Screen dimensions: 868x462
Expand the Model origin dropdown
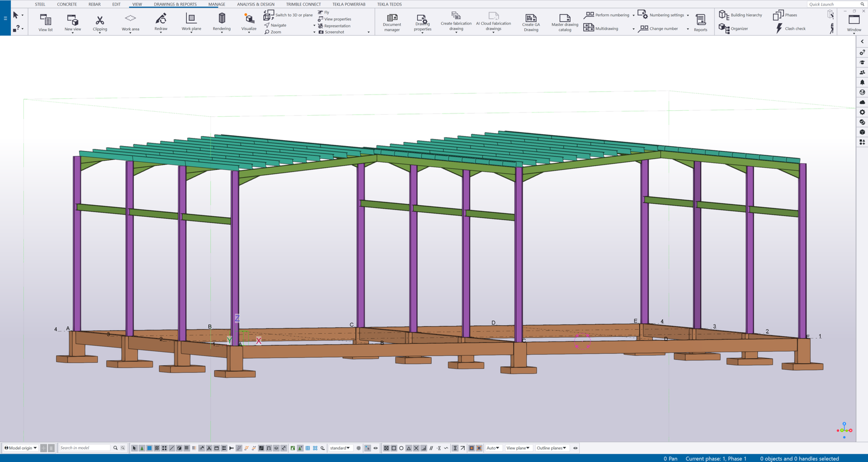21,448
